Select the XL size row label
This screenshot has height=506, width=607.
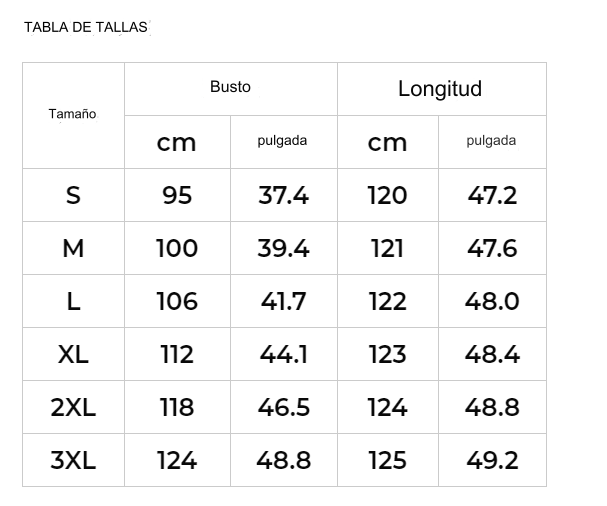pos(73,354)
